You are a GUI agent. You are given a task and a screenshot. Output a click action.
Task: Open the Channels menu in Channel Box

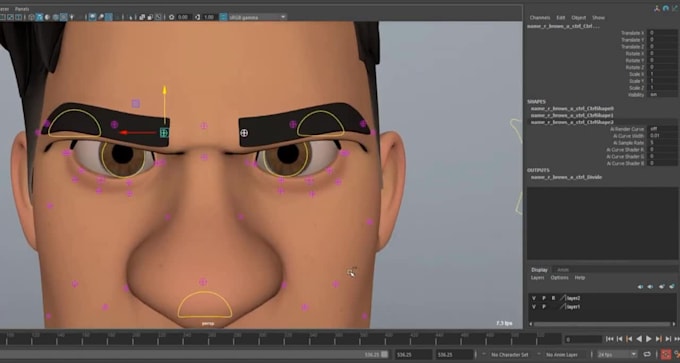click(539, 18)
